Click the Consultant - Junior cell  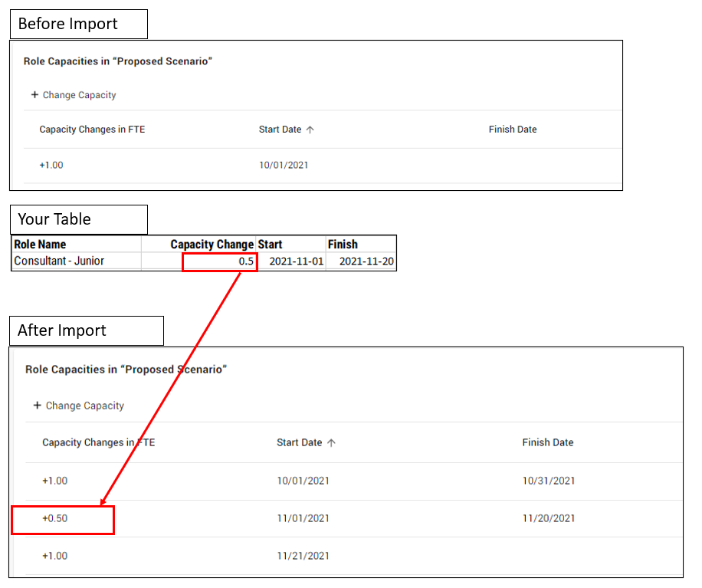click(59, 261)
